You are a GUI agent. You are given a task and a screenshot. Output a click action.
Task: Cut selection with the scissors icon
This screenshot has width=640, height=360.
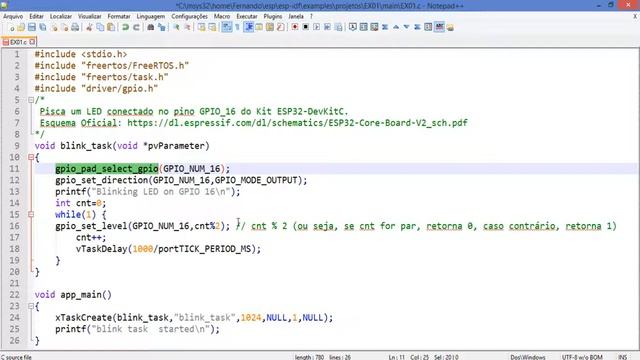[x=89, y=27]
